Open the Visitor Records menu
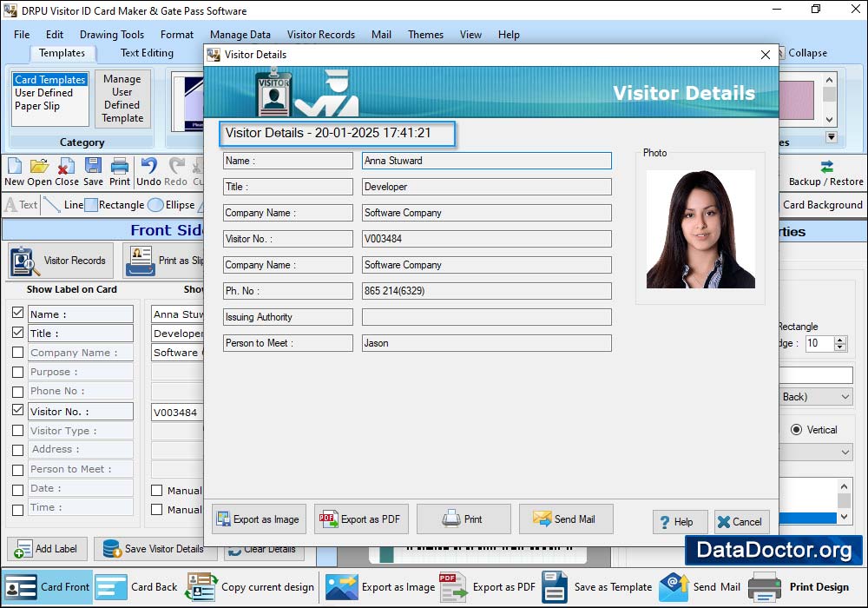The width and height of the screenshot is (868, 608). [x=321, y=35]
